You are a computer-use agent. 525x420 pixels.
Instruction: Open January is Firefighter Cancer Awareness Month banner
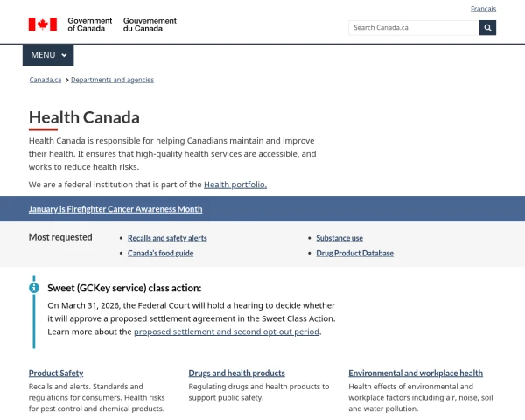[115, 209]
